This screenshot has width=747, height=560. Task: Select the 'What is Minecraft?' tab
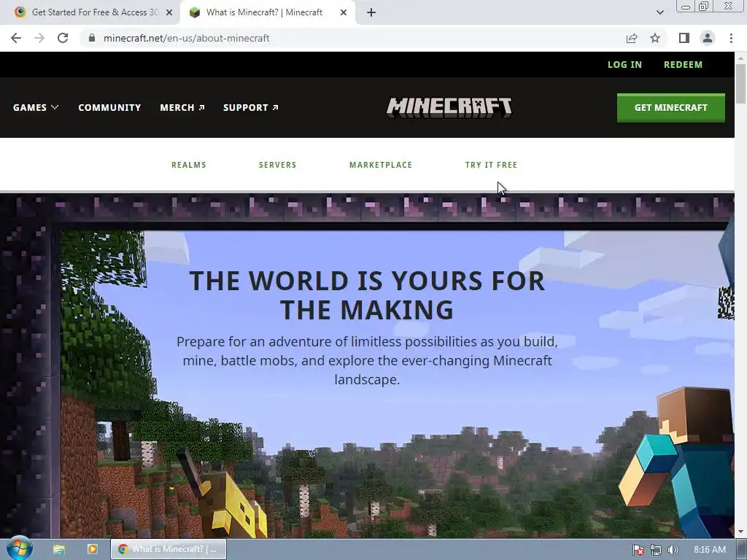pyautogui.click(x=267, y=12)
